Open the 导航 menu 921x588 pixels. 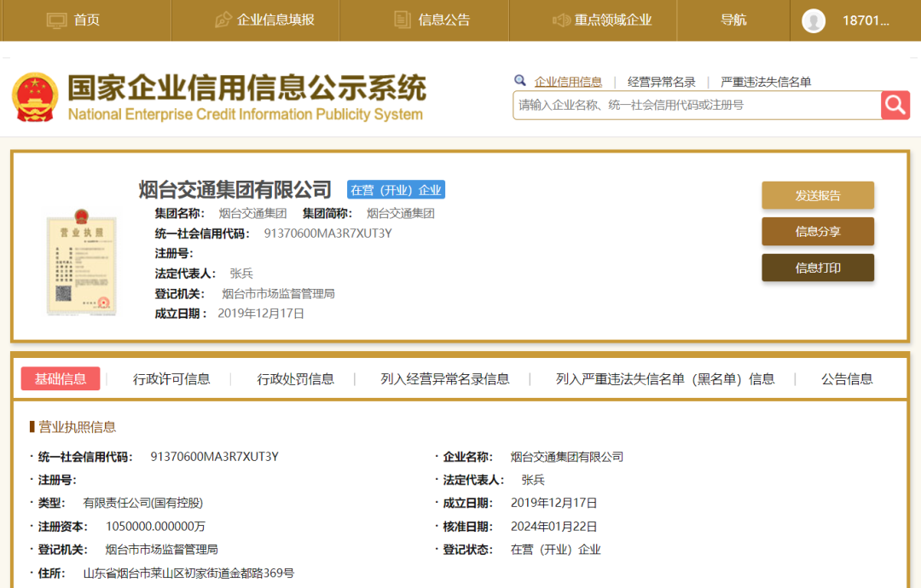click(x=733, y=20)
